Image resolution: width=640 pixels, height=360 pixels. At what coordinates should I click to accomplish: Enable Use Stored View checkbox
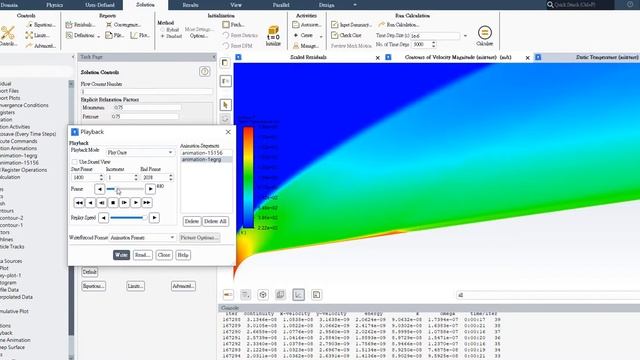[74, 162]
